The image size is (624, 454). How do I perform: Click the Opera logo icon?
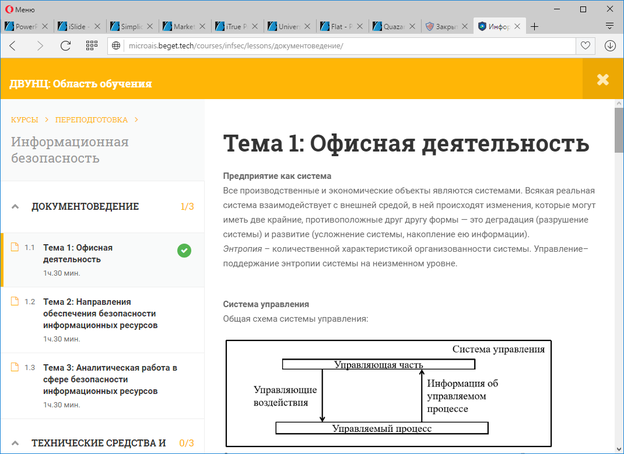(x=9, y=9)
